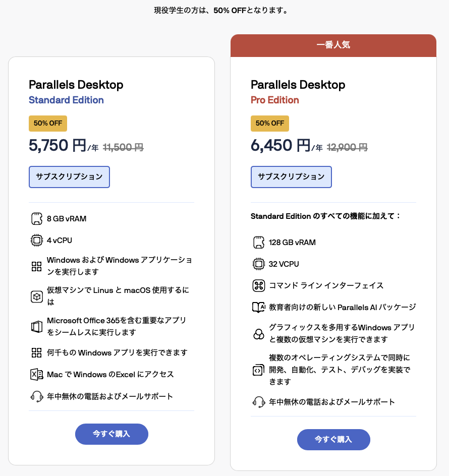Click the command key icon for コマンド ライン
Screen dimensions: 449x476
[259, 286]
